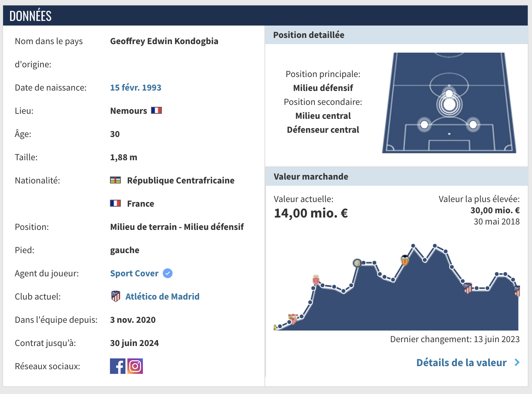The width and height of the screenshot is (532, 394).
Task: Click the birth date 15 févr. 1993
Action: point(136,87)
